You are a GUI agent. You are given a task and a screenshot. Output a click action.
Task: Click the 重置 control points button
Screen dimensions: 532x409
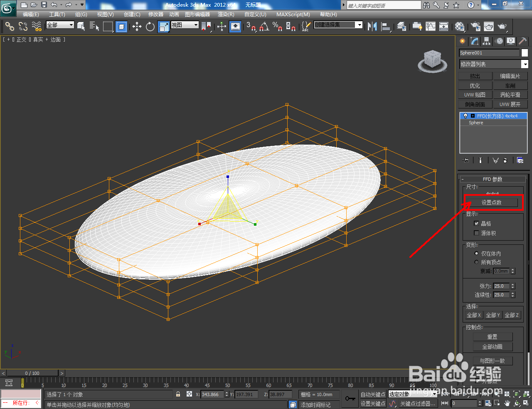493,337
